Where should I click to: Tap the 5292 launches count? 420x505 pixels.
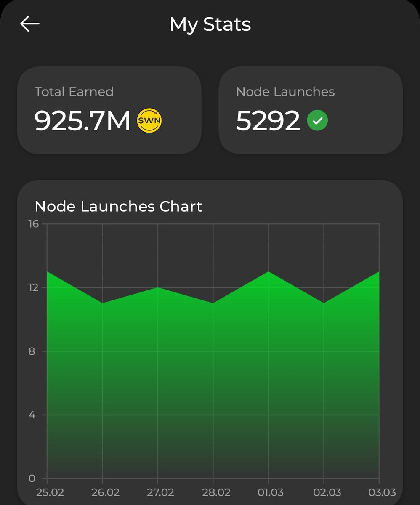268,121
